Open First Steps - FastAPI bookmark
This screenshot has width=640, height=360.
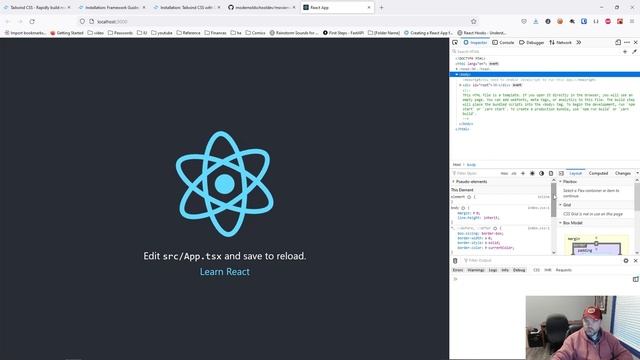click(343, 33)
